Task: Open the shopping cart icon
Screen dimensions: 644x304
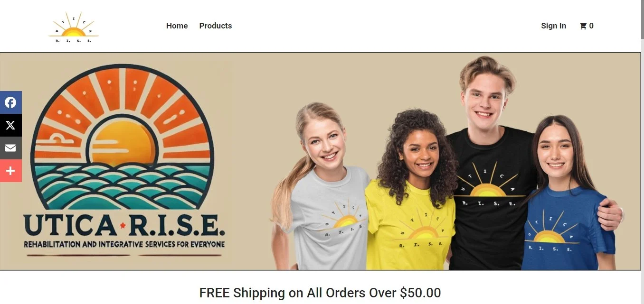Action: point(583,26)
